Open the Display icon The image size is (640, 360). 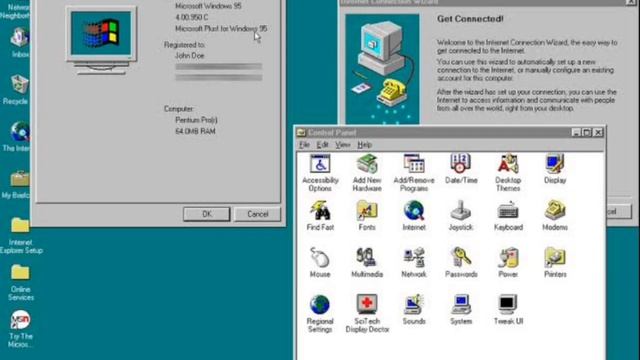[555, 169]
